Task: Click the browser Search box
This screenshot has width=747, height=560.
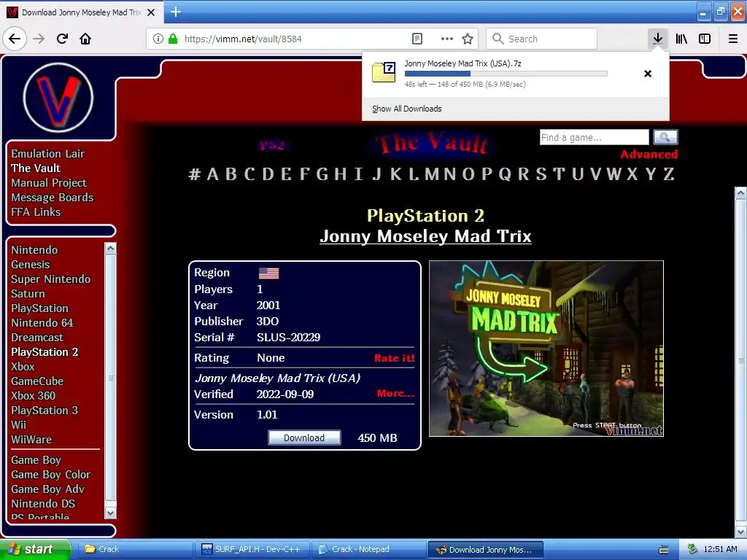Action: pyautogui.click(x=541, y=39)
